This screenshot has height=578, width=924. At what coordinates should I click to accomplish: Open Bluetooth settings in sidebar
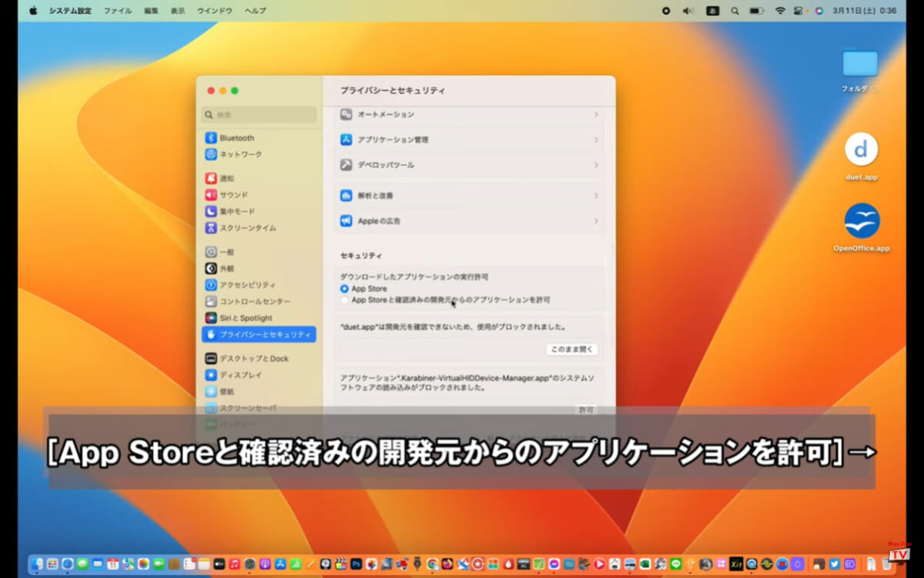click(259, 138)
